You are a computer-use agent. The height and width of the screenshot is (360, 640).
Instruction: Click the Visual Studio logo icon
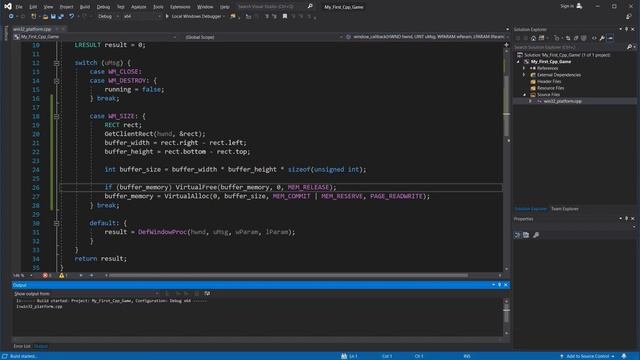coord(8,6)
